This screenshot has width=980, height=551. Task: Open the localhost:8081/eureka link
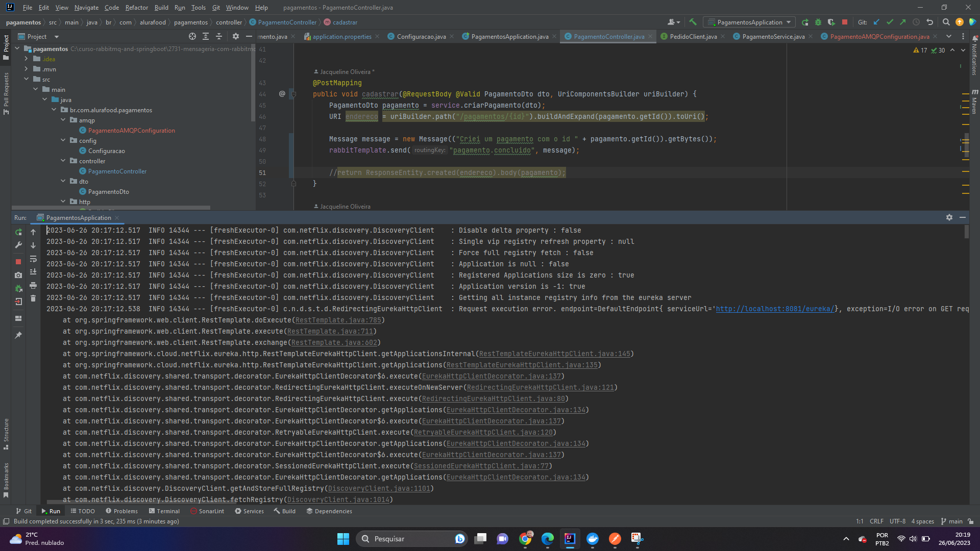pos(775,309)
